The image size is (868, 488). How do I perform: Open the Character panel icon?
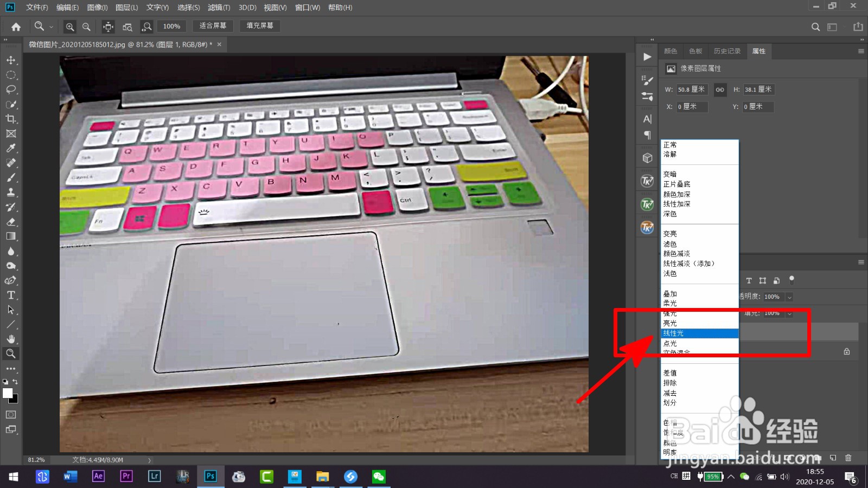[x=647, y=119]
